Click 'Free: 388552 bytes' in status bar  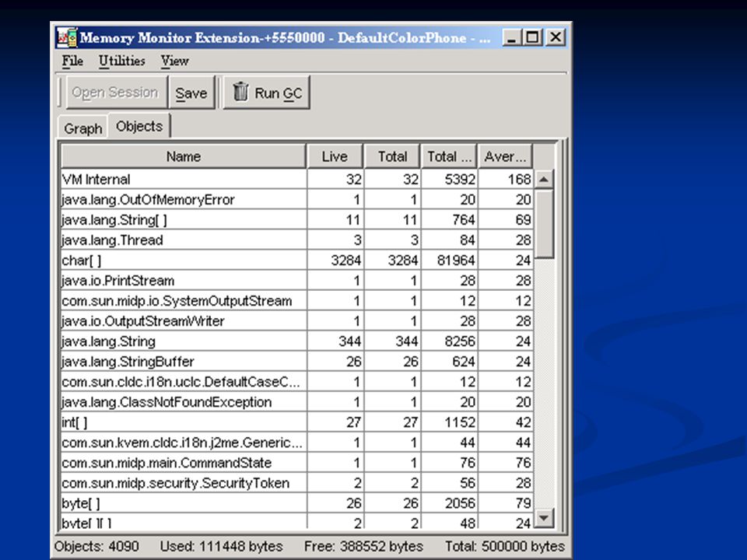point(363,546)
